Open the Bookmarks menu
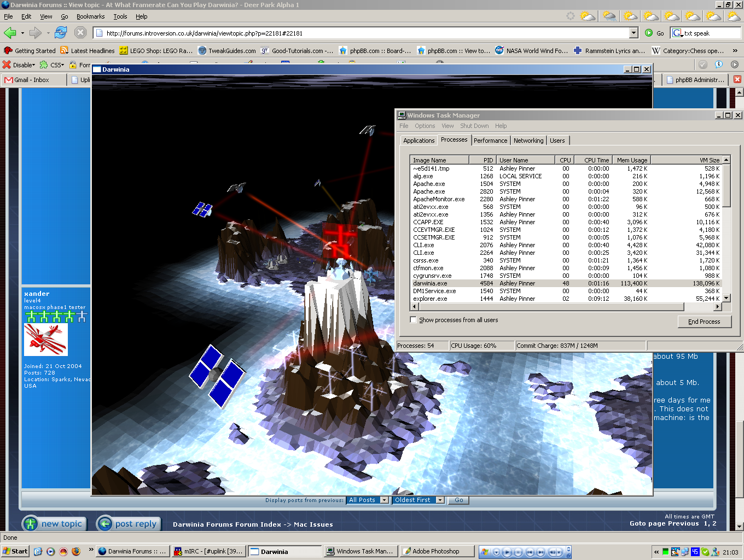The image size is (744, 560). [90, 16]
